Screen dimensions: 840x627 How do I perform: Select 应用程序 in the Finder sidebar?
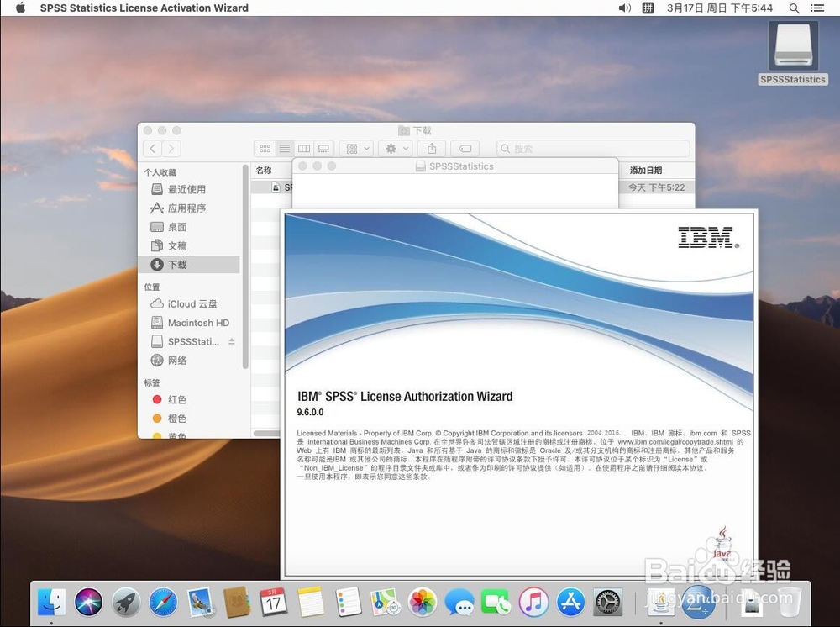pyautogui.click(x=186, y=208)
